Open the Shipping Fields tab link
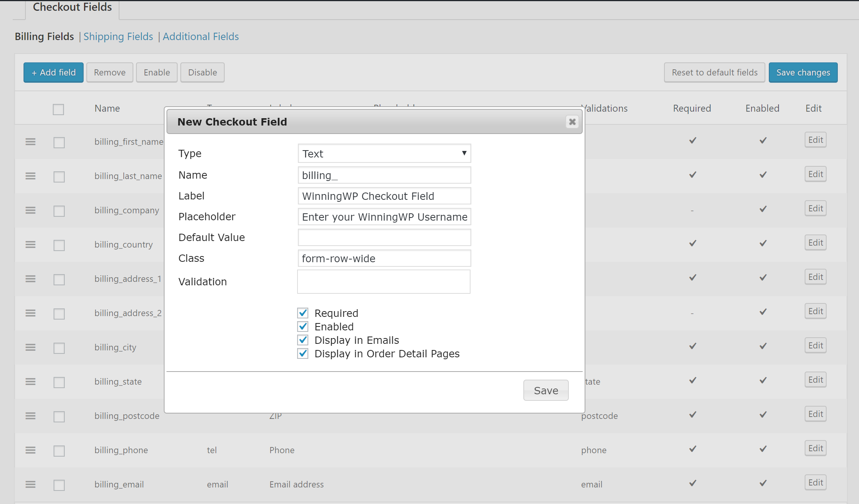859x504 pixels. (118, 36)
